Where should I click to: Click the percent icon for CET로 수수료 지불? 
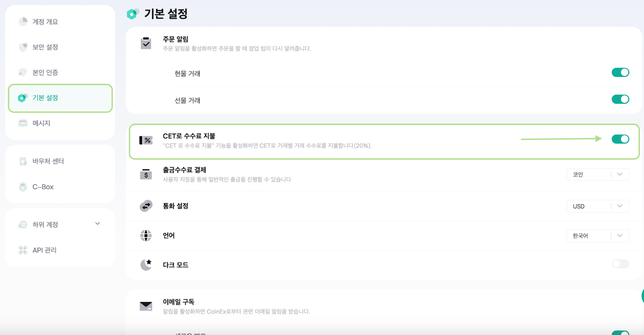(x=146, y=140)
